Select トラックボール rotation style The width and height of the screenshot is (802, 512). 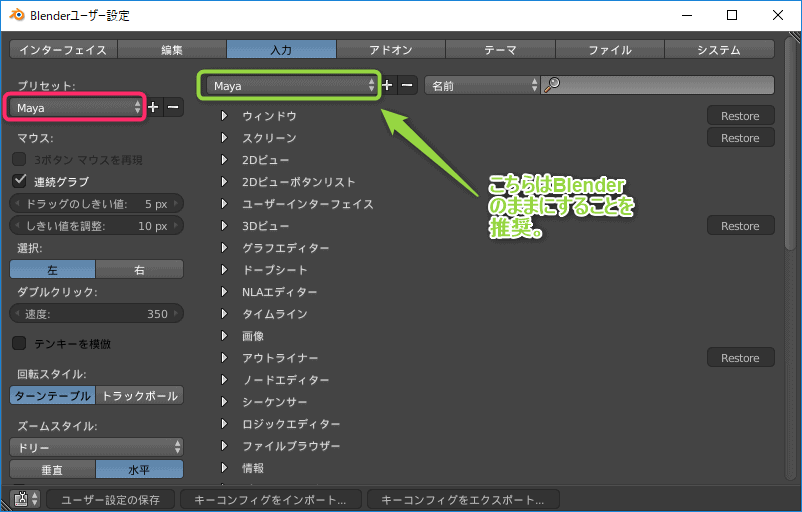(x=140, y=395)
